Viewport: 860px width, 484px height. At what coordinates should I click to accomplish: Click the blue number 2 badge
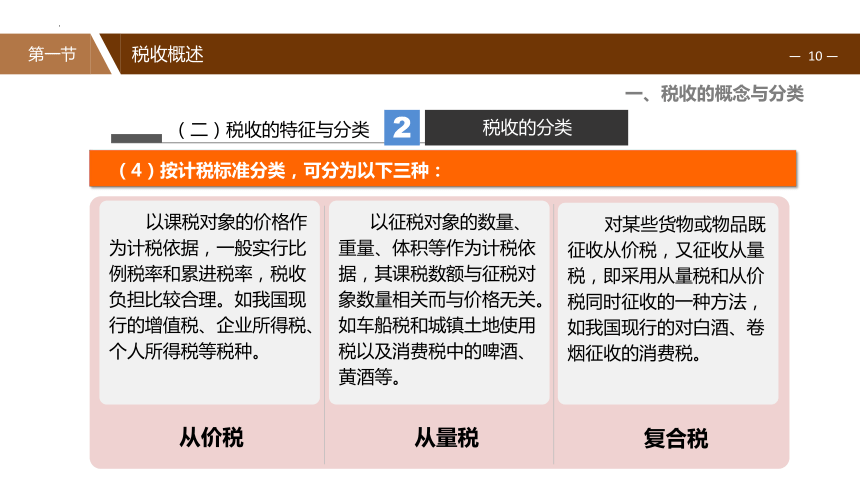(x=402, y=127)
